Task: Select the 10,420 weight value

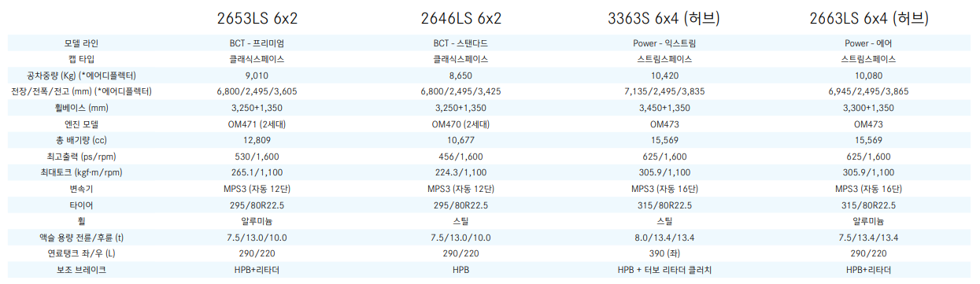Action: pyautogui.click(x=665, y=76)
